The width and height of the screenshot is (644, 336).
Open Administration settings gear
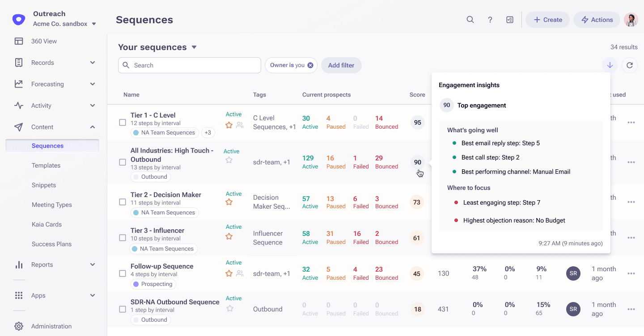[x=19, y=326]
